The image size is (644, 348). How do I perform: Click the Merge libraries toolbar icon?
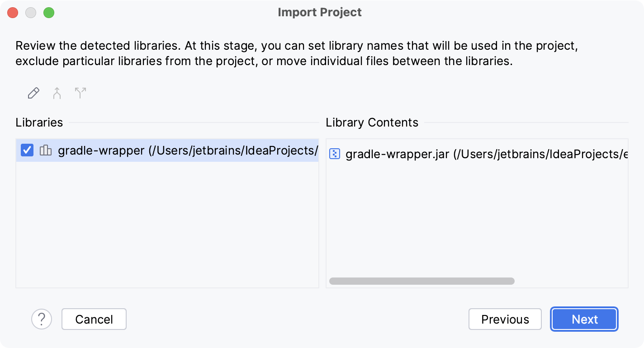pyautogui.click(x=57, y=93)
